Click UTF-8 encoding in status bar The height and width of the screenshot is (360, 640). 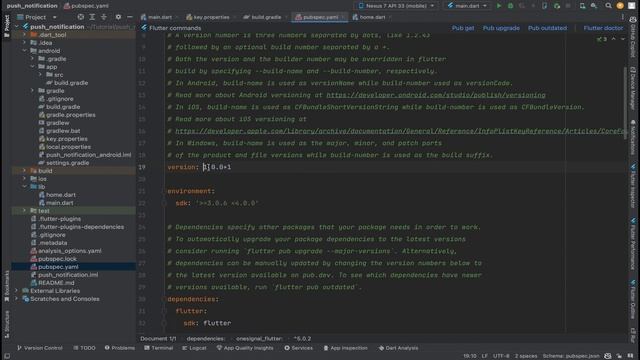(501, 356)
